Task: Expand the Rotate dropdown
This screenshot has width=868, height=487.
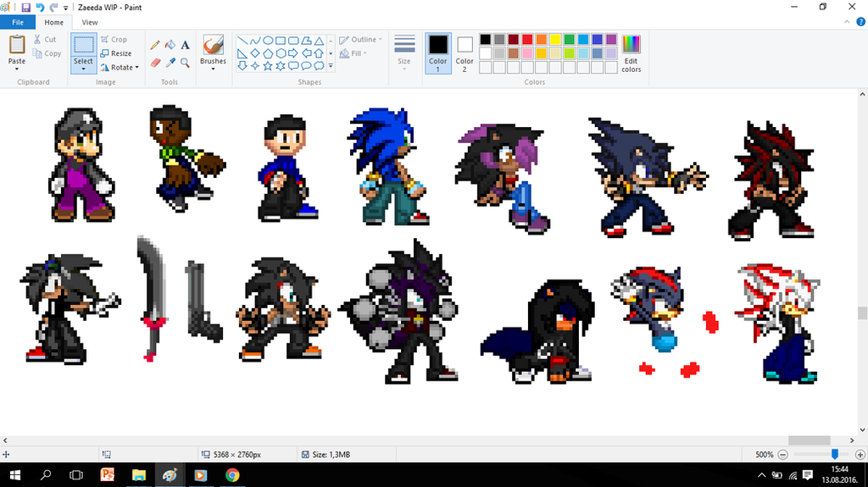Action: [x=136, y=68]
